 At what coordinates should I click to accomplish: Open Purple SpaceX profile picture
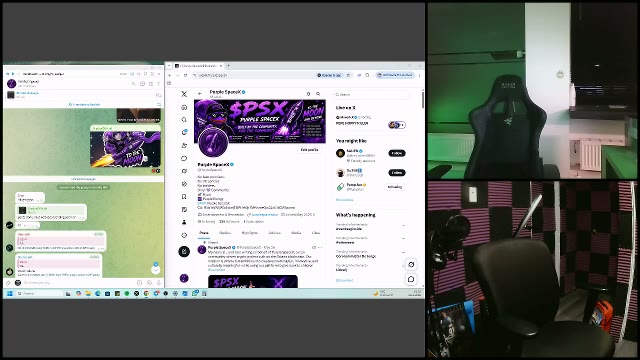(x=213, y=141)
